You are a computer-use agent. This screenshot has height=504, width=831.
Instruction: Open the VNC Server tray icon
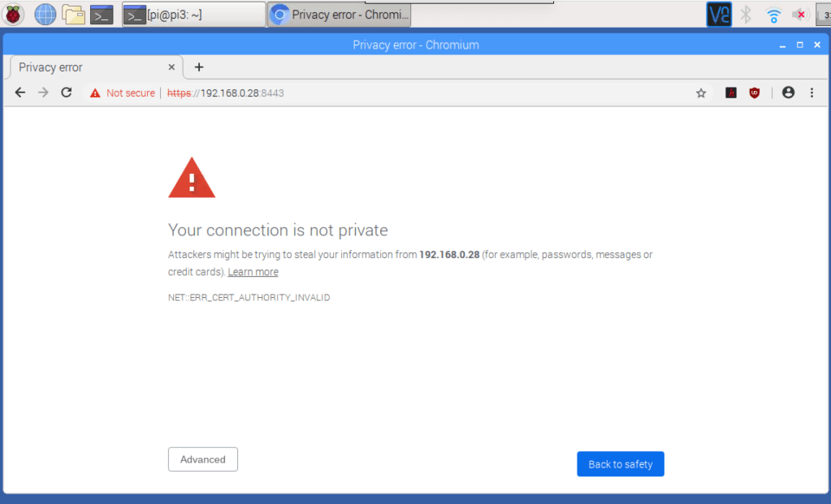(718, 14)
